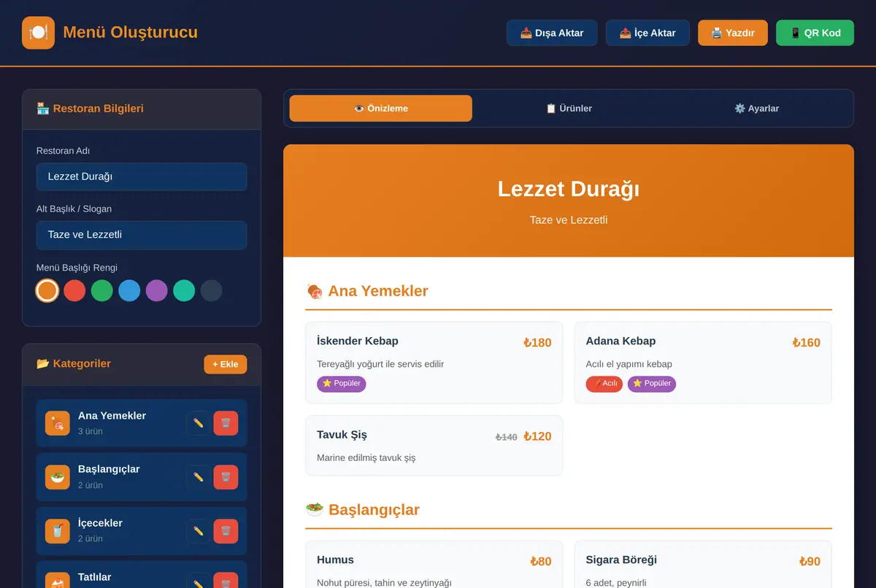
Task: Click the Başlangıçlar salad category icon
Action: pyautogui.click(x=58, y=477)
